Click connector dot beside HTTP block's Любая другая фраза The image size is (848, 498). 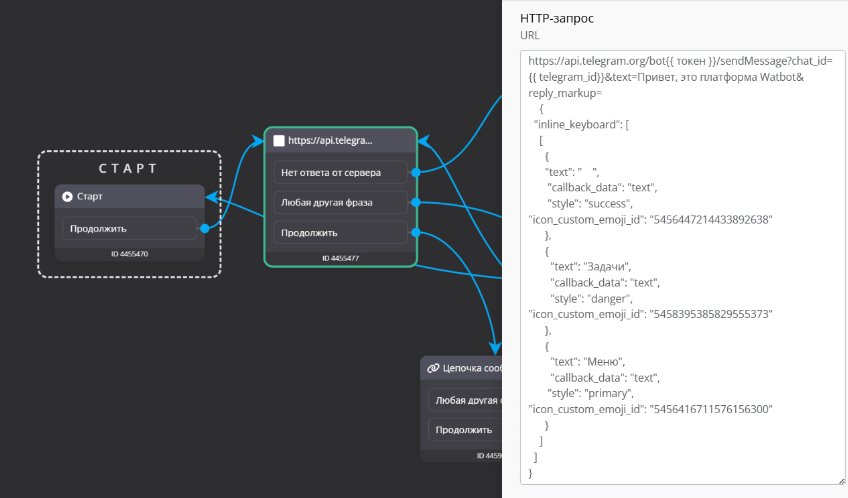415,203
